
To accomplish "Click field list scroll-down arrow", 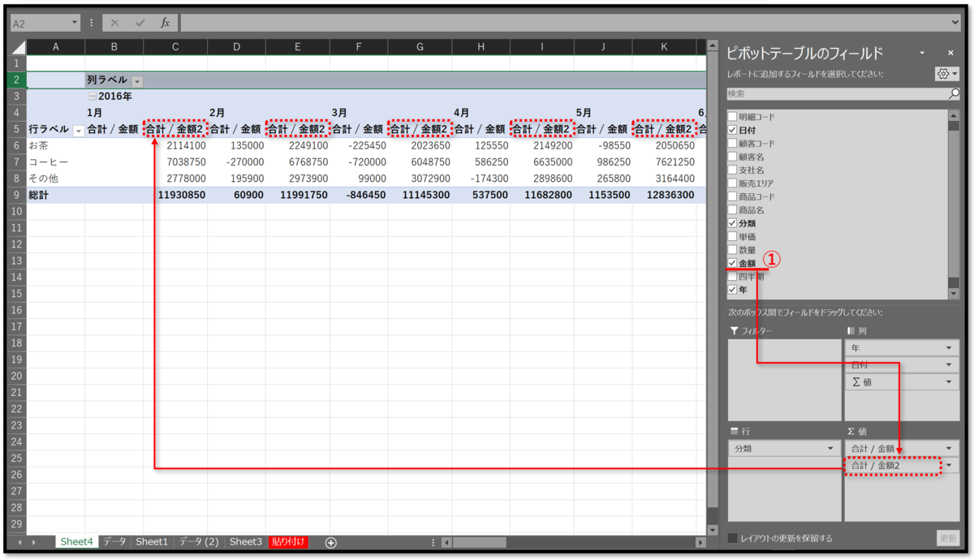I will click(953, 294).
